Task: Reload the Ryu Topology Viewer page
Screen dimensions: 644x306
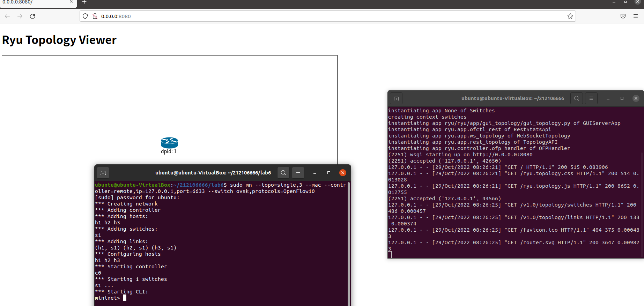Action: tap(32, 16)
